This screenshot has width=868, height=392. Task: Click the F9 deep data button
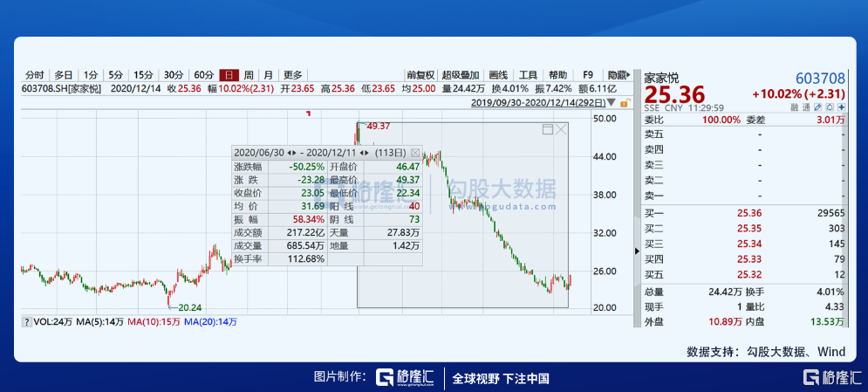coord(588,75)
